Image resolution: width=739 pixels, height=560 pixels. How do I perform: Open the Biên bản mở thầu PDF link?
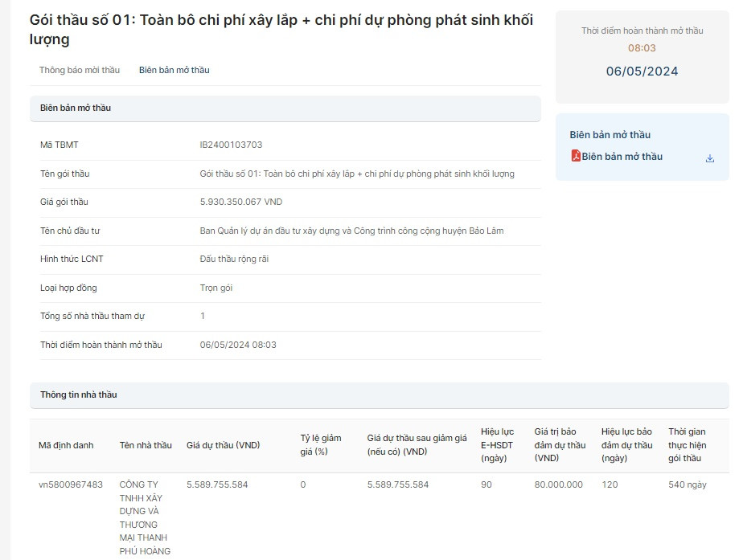(x=622, y=157)
